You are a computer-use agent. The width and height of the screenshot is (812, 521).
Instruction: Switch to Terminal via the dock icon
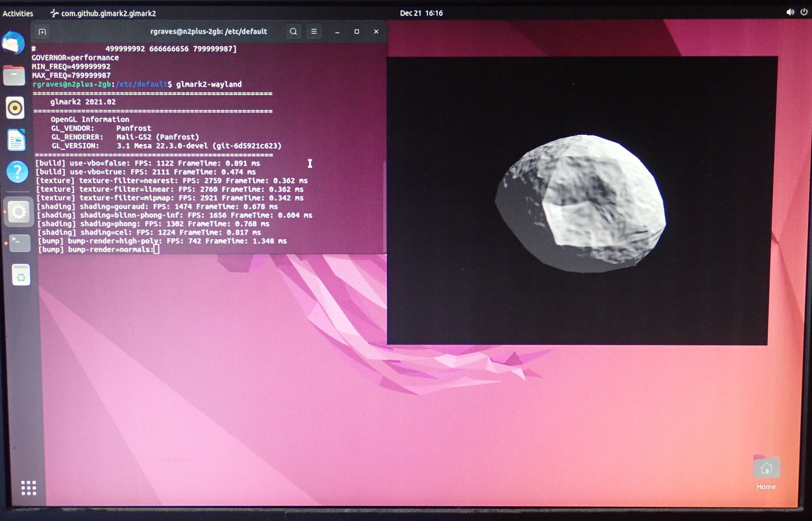pos(20,242)
